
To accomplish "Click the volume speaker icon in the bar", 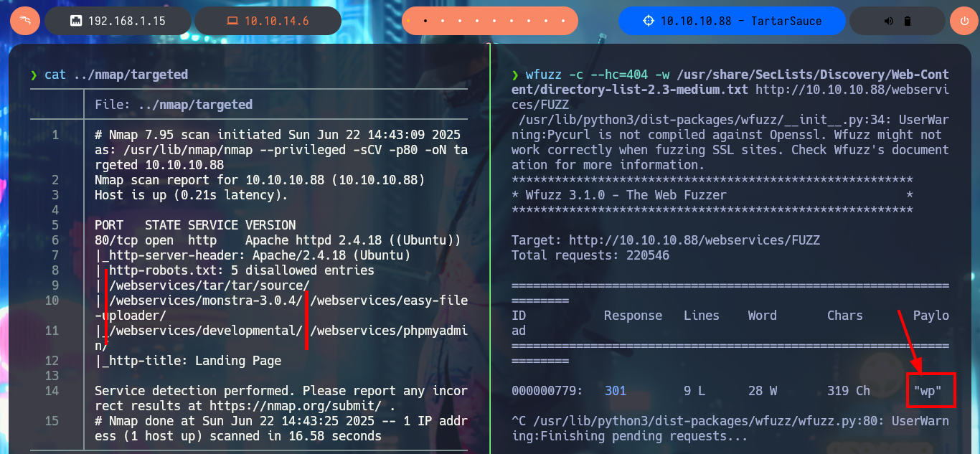I will [889, 22].
